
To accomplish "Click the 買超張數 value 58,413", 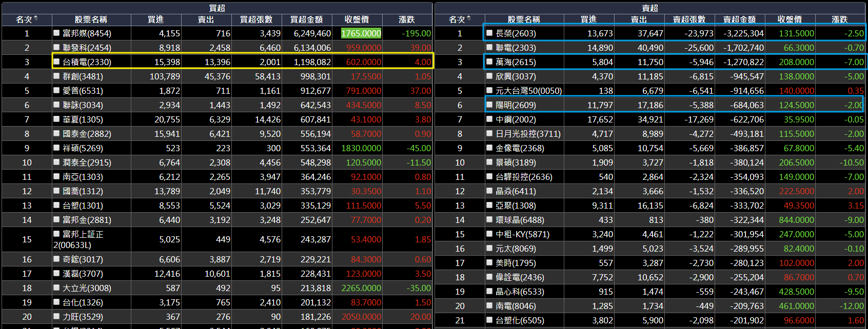I will point(268,76).
